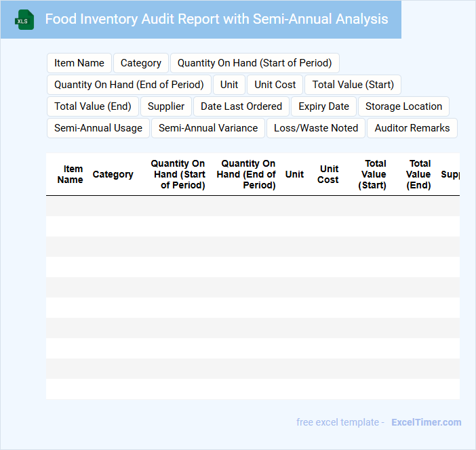Select the Expiry Date tag
The image size is (476, 450).
(323, 106)
